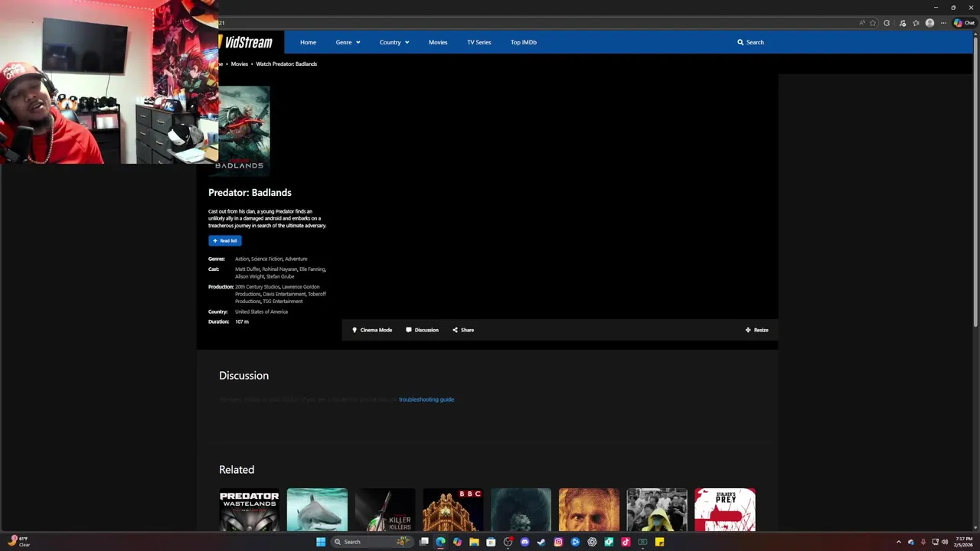
Task: Open the Predator Wastelands related thumbnail
Action: [250, 510]
